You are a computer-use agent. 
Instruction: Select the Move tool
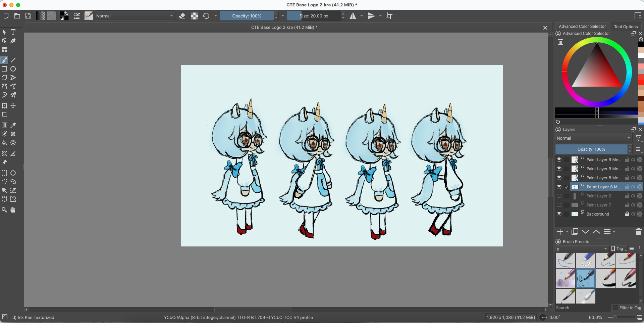point(13,106)
